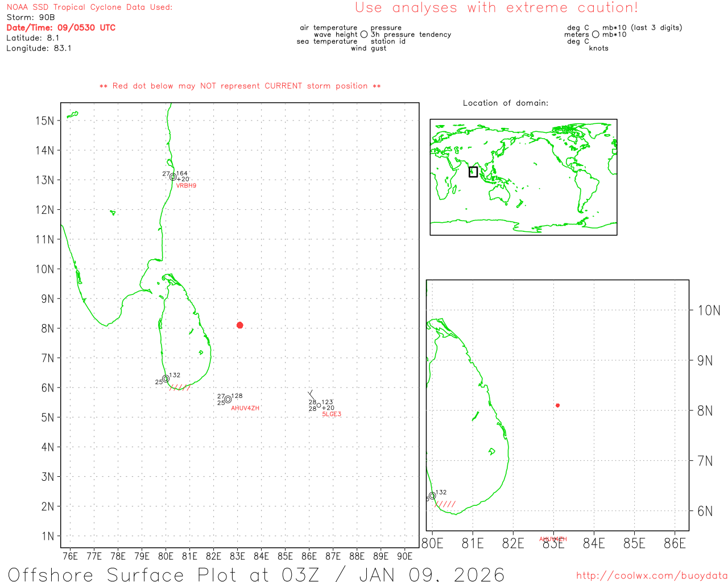Screen dimensions: 728x582
Task: Click 'NOAA SSD Tropical Cyclone Data Used' heading
Action: point(89,7)
